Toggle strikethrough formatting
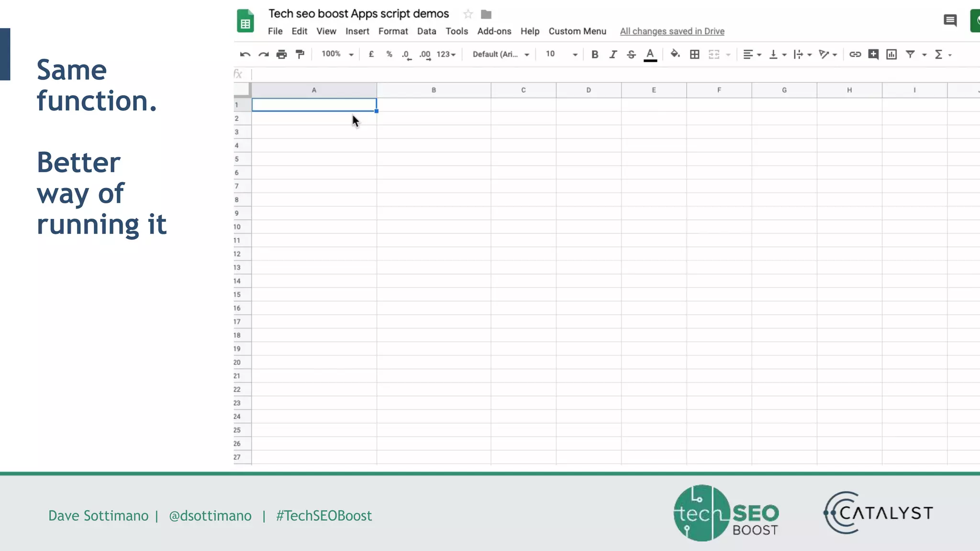This screenshot has width=980, height=551. point(631,55)
